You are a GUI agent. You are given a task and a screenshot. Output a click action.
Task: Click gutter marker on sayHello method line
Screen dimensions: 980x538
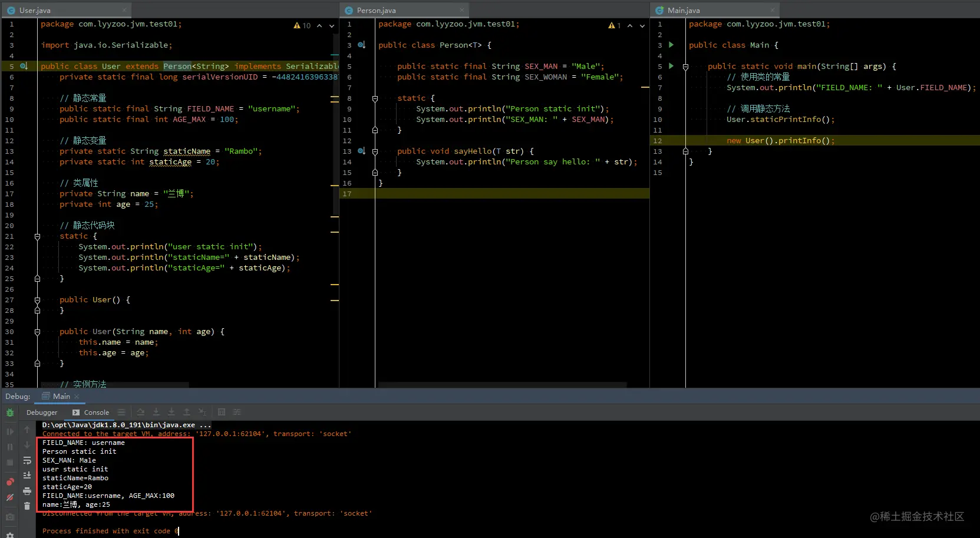(x=361, y=151)
